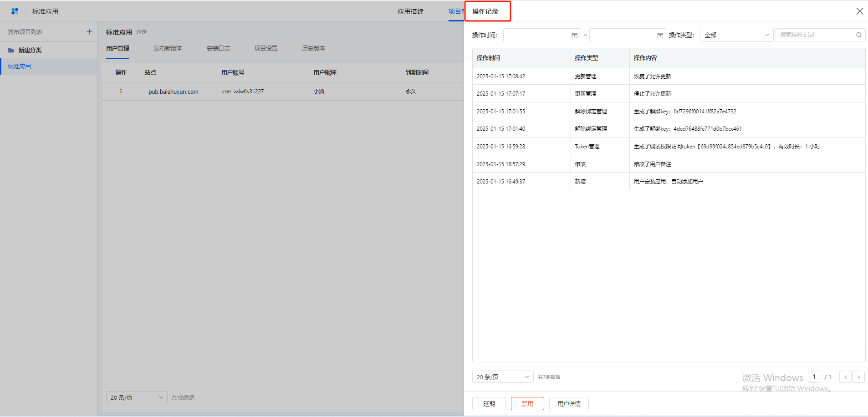Expand the 20 条/页 selector in drawer
868x417 pixels.
(502, 377)
